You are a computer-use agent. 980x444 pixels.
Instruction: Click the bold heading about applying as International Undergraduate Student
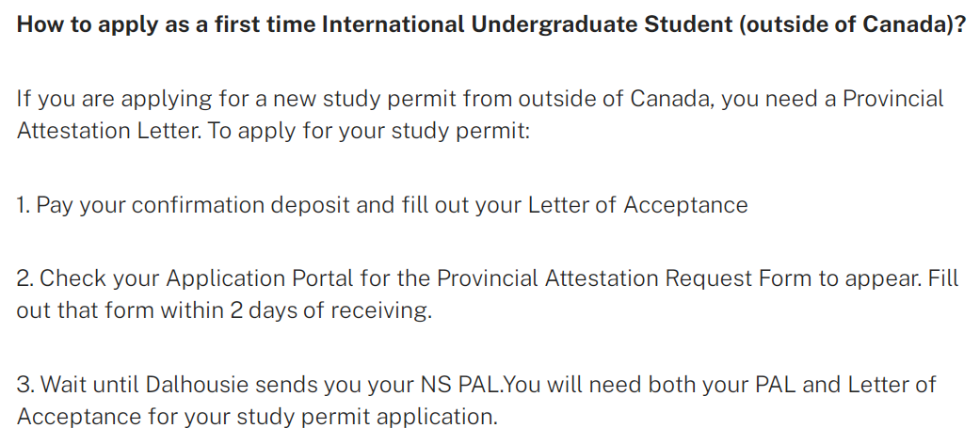(x=490, y=24)
